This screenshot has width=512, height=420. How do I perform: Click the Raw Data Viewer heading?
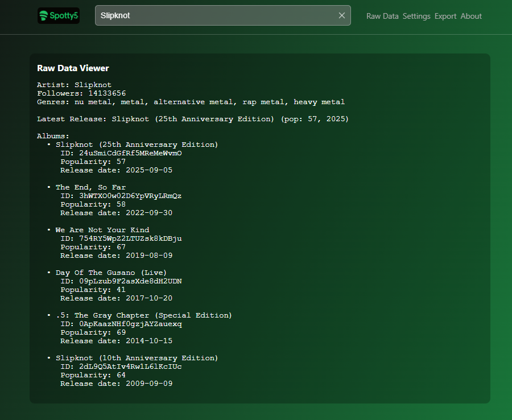pos(73,68)
